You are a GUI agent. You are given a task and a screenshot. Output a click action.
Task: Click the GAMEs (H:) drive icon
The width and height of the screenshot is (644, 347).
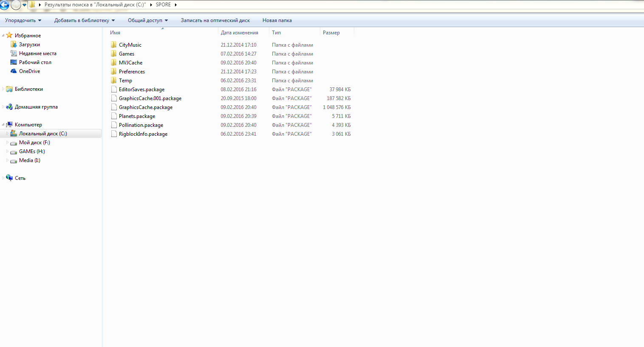(14, 152)
